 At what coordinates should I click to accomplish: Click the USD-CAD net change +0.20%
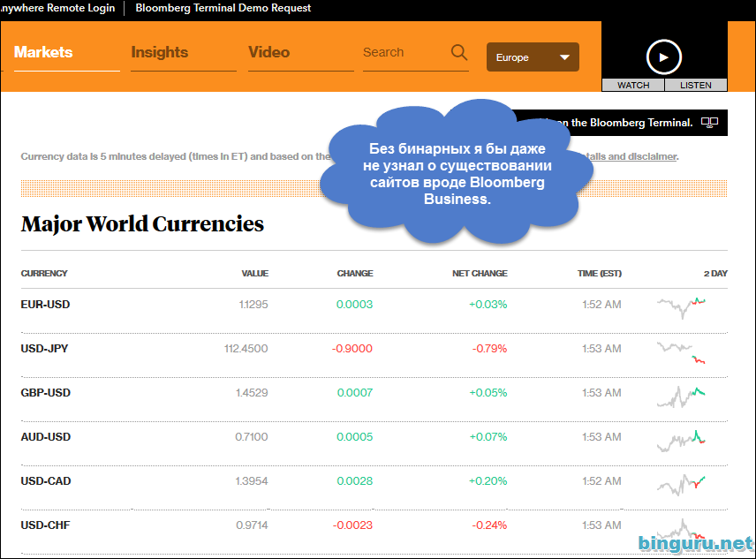point(488,481)
